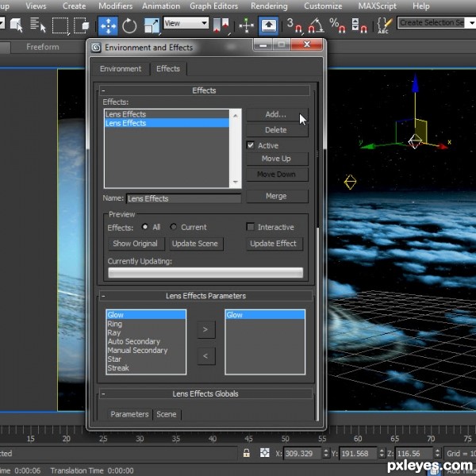Open Edit Named Selection Sets icon

coord(384,25)
